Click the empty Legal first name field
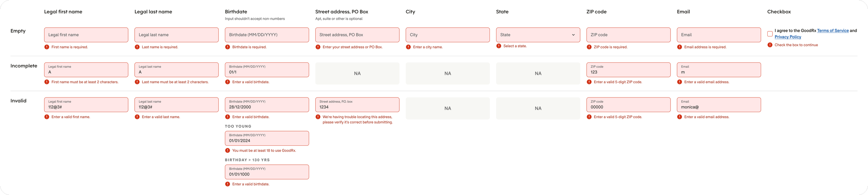 [86, 35]
